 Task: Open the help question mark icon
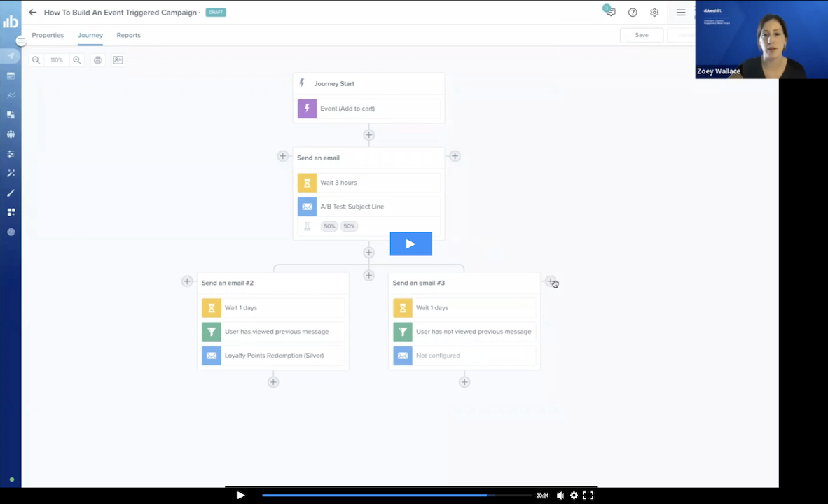[633, 12]
